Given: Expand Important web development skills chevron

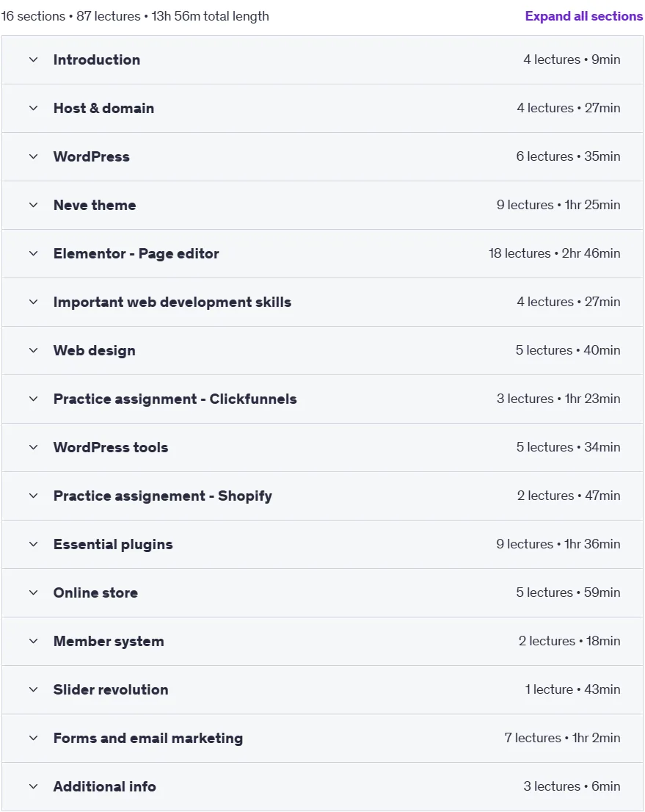Looking at the screenshot, I should tap(34, 302).
